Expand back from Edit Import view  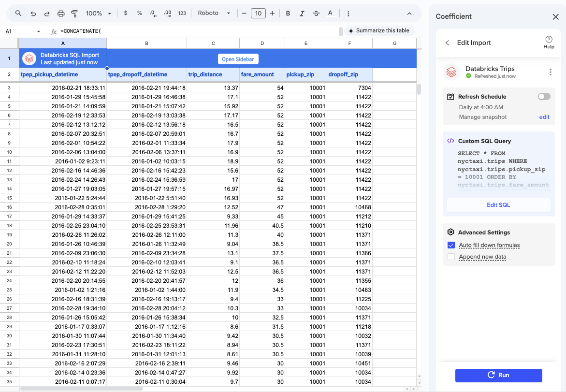coord(447,43)
